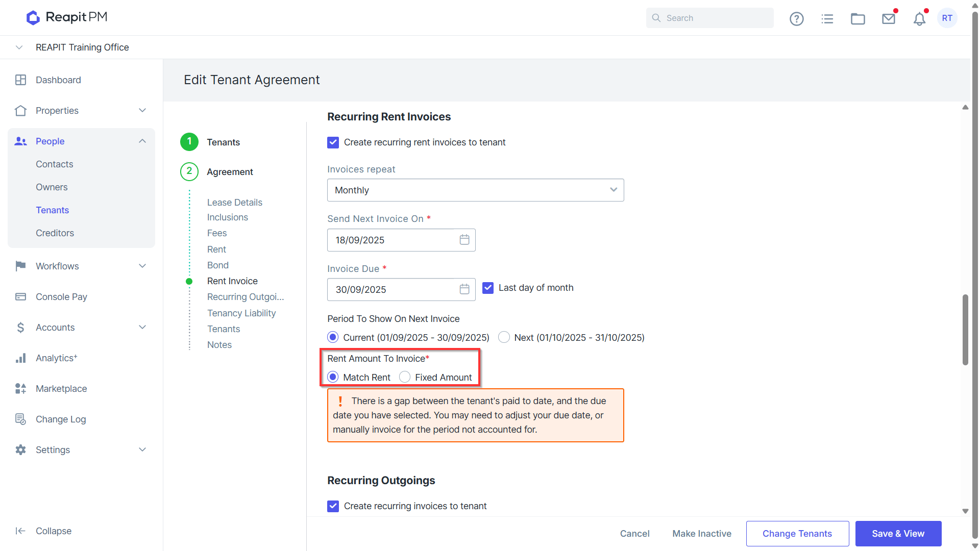Click the Change Tenants button
This screenshot has height=551, width=980.
click(797, 534)
